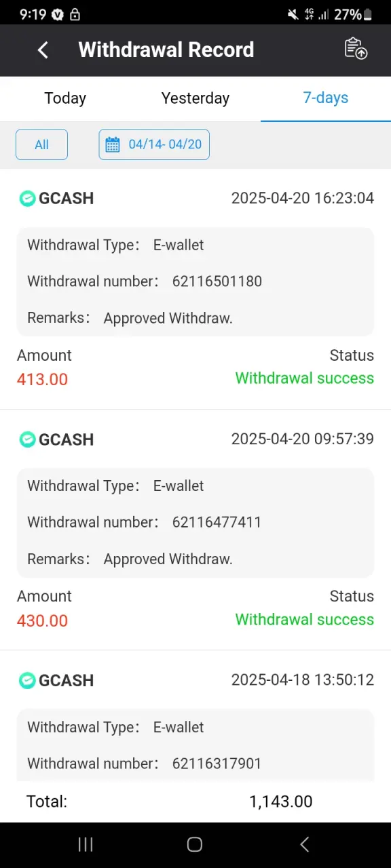Tap the GCASH logo dated 16:23:04
The height and width of the screenshot is (868, 391).
coord(27,199)
